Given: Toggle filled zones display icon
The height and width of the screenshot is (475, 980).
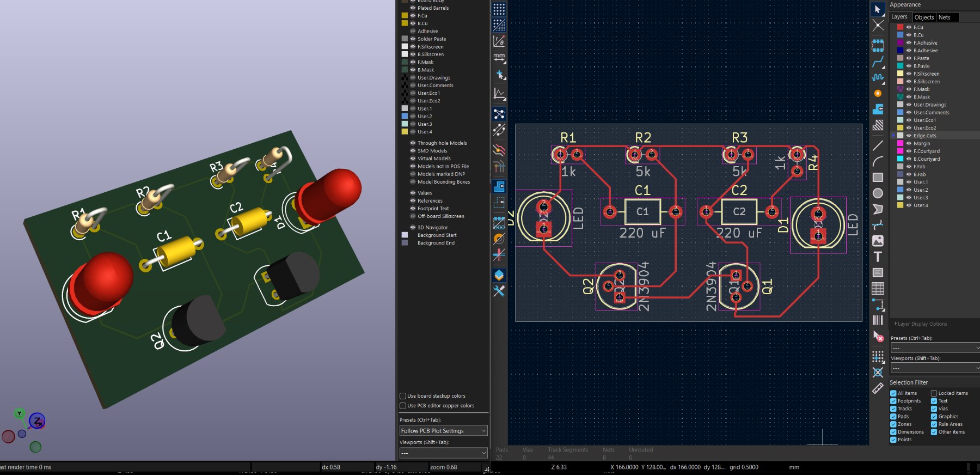Looking at the screenshot, I should point(499,186).
